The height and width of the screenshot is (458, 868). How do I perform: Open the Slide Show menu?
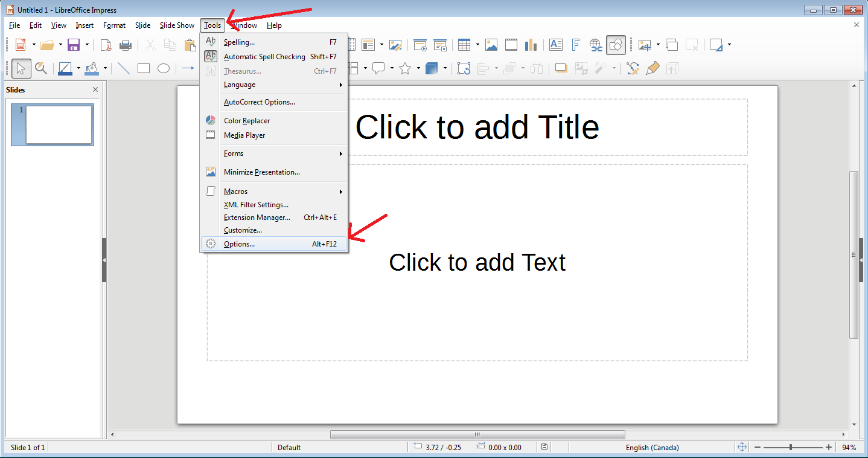click(x=177, y=25)
